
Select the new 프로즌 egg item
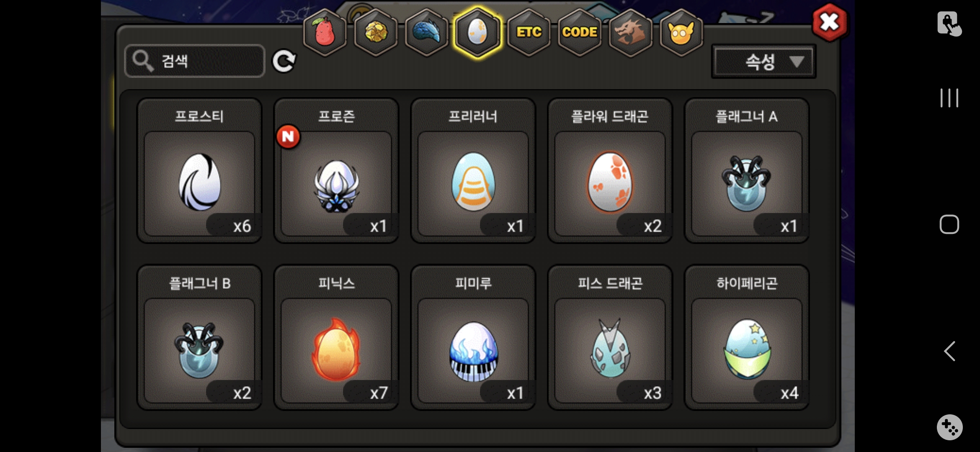336,171
